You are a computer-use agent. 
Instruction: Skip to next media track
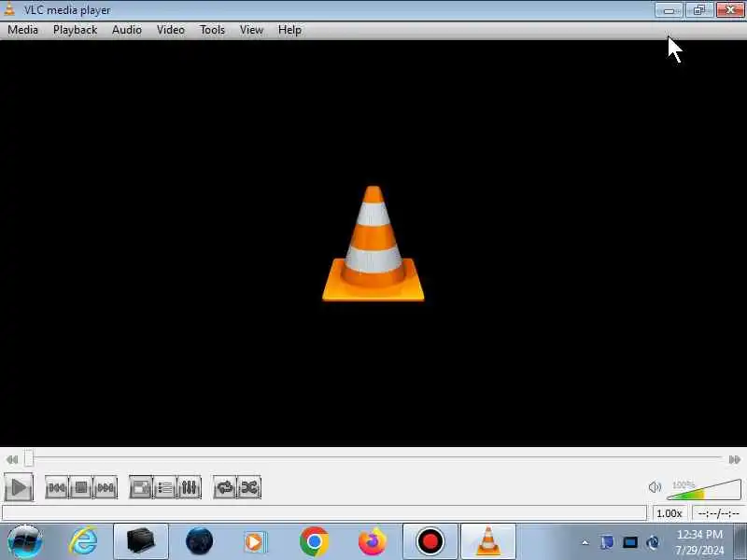click(x=106, y=487)
